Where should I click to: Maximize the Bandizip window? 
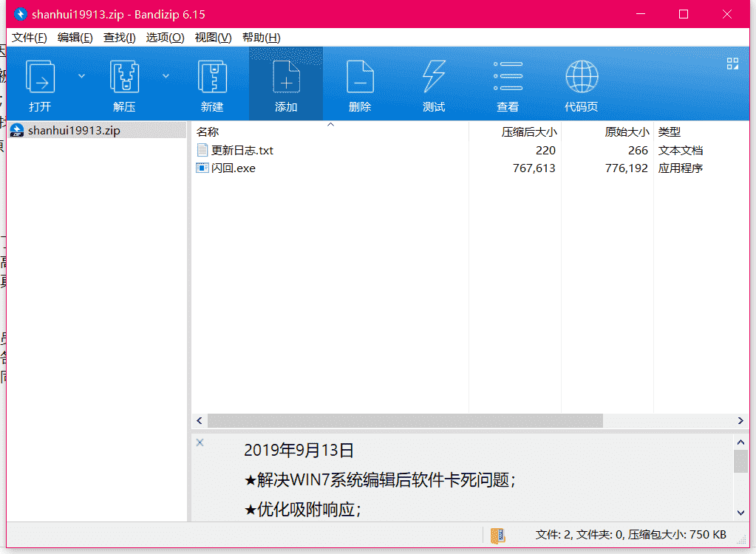[x=683, y=14]
